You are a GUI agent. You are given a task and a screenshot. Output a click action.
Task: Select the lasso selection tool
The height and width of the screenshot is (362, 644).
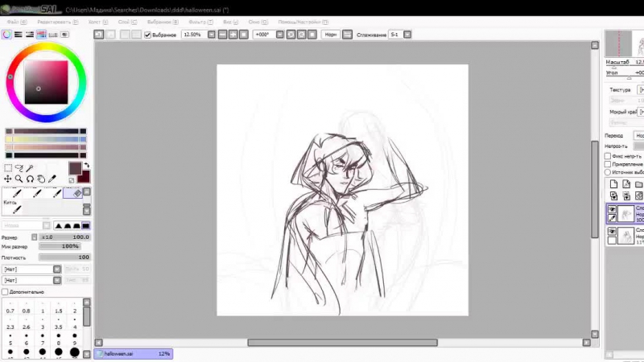(x=19, y=168)
